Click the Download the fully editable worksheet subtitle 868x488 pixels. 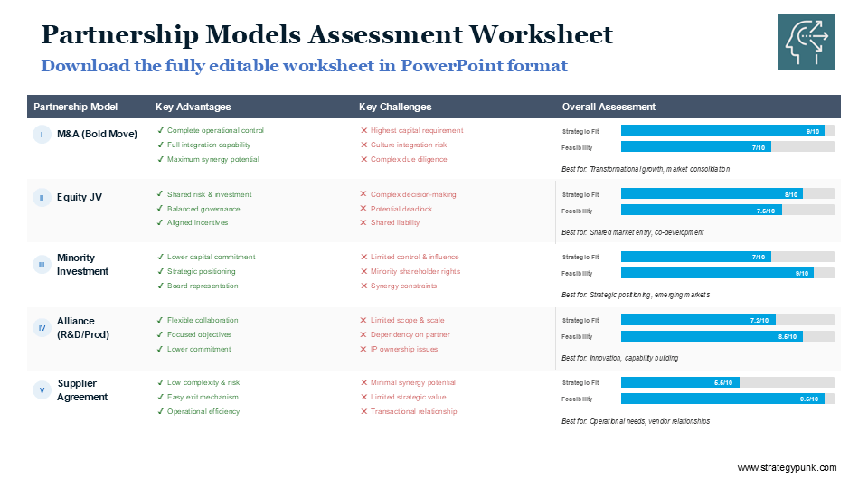pyautogui.click(x=305, y=66)
